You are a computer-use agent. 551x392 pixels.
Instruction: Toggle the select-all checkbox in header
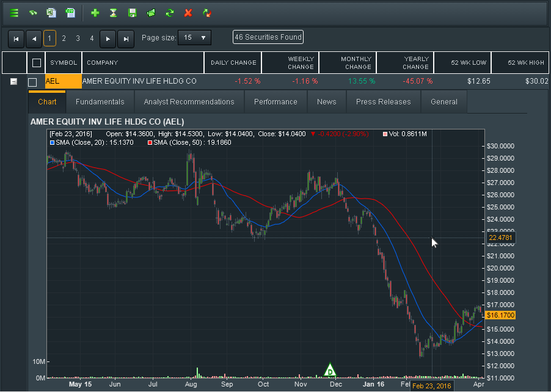pyautogui.click(x=36, y=62)
